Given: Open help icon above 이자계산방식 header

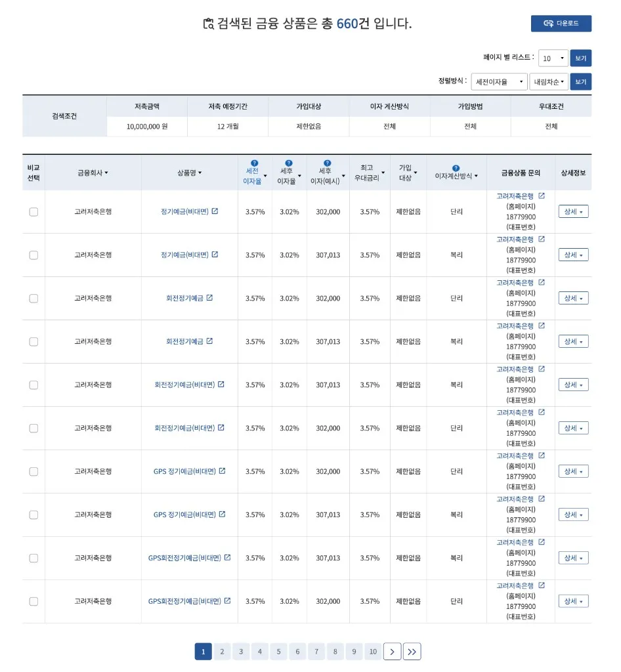Looking at the screenshot, I should point(456,169).
